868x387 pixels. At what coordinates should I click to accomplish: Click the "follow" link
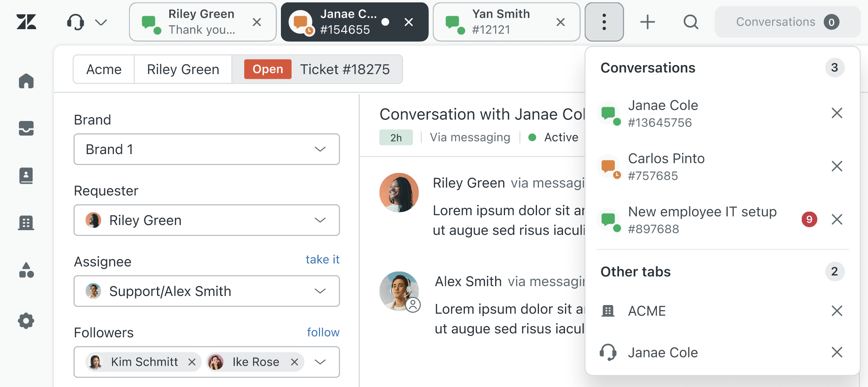pos(323,332)
